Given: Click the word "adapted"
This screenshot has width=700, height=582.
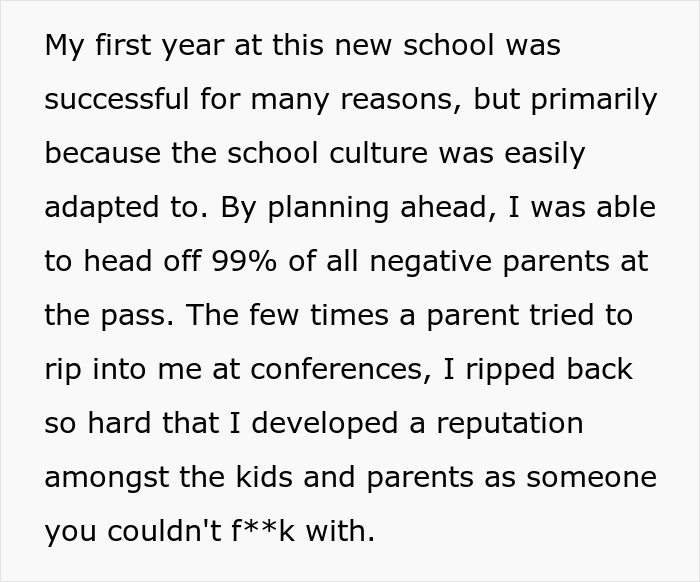Looking at the screenshot, I should click(x=102, y=208).
